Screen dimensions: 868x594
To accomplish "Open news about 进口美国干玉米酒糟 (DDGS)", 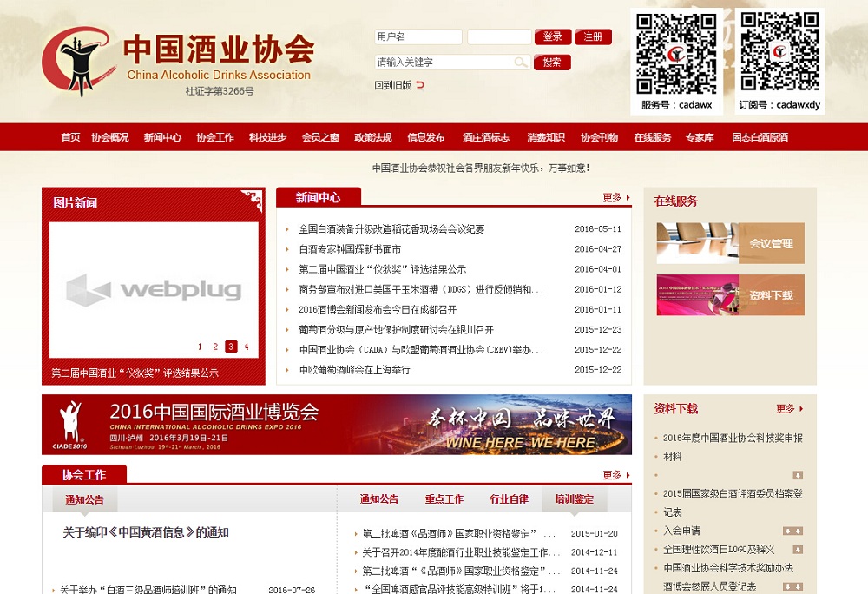I will pos(421,289).
